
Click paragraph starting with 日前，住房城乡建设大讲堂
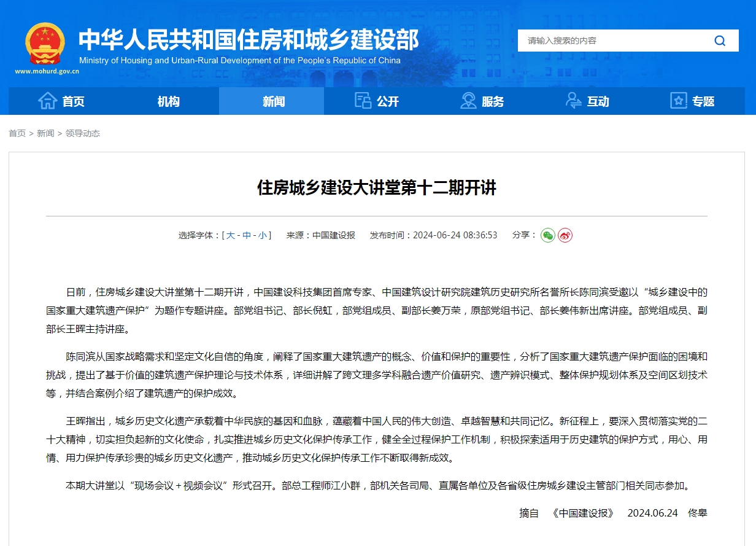[377, 310]
